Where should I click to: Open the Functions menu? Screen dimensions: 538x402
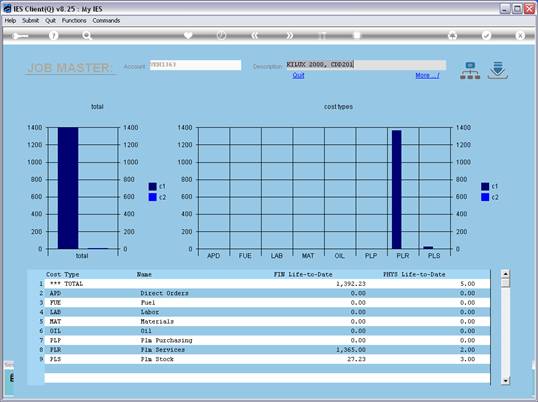[74, 21]
